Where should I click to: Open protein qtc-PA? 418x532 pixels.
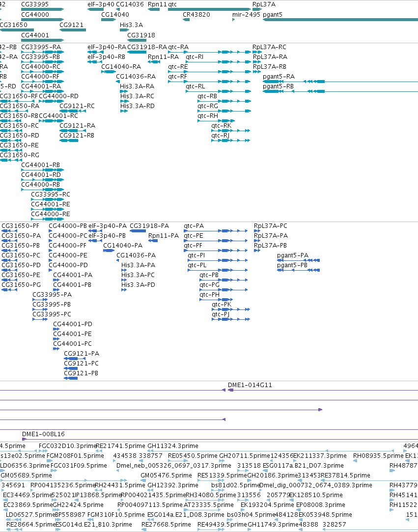coord(194,226)
